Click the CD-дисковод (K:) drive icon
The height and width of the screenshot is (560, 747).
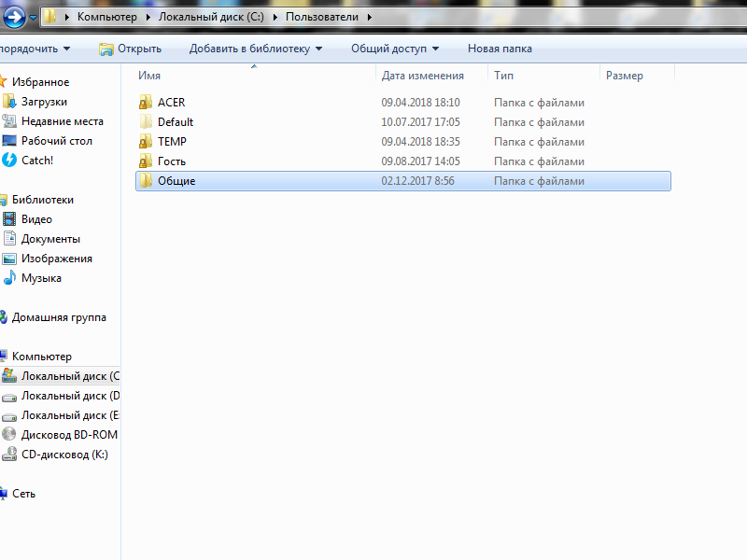9,455
